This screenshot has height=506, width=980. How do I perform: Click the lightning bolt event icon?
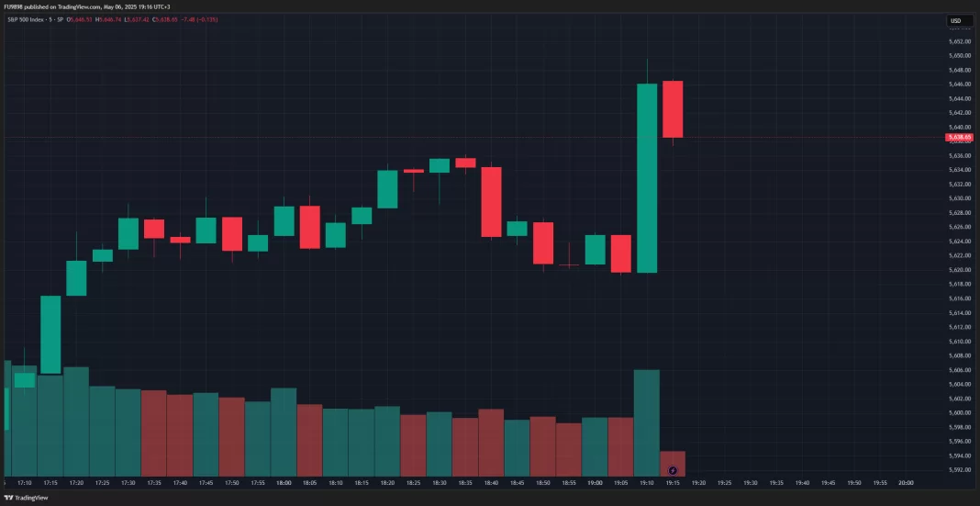[x=673, y=470]
